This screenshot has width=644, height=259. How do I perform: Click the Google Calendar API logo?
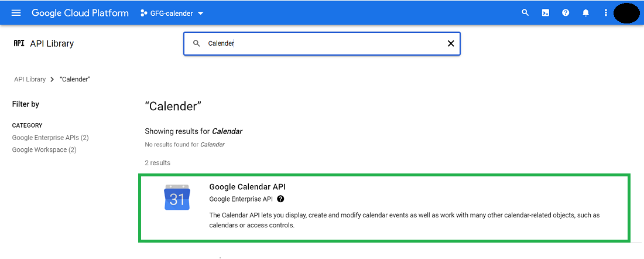[x=177, y=198]
